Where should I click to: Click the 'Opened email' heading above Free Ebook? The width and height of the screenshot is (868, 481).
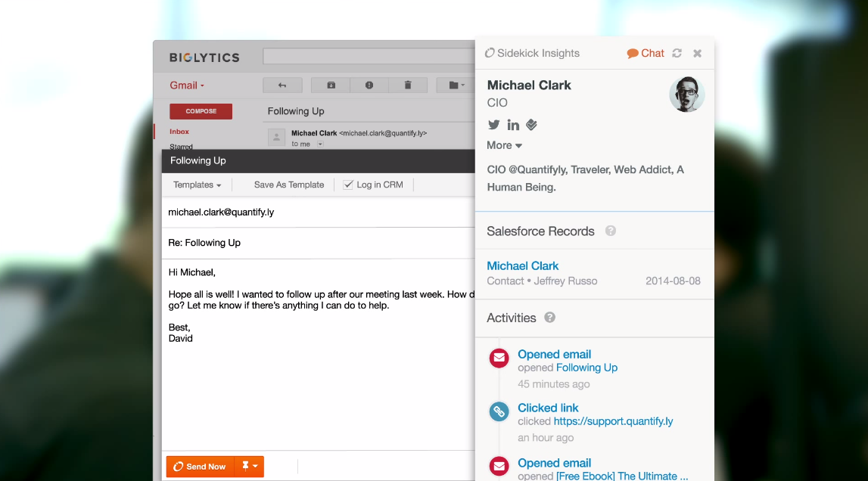click(554, 463)
